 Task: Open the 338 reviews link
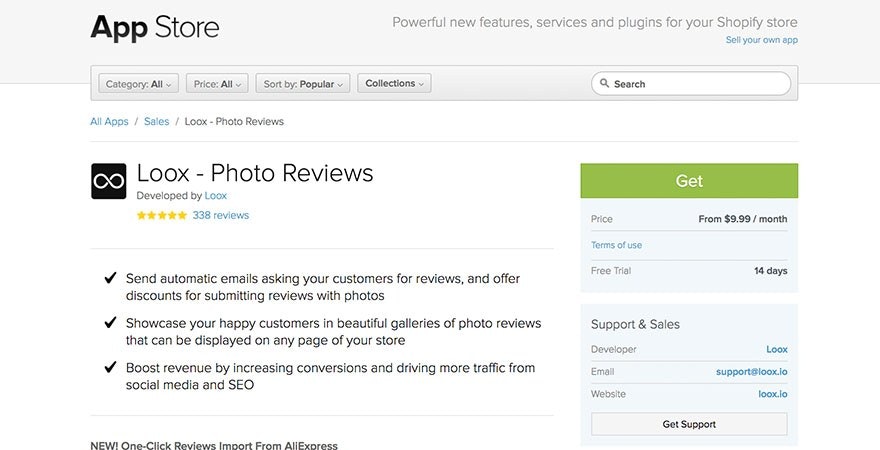(x=220, y=215)
